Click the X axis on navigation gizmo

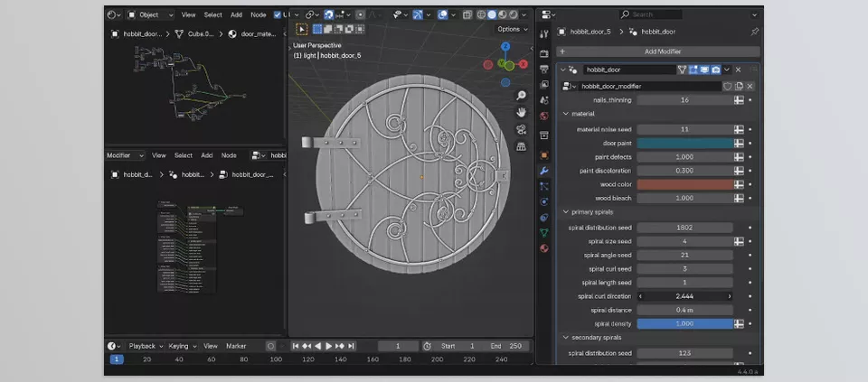pos(524,64)
